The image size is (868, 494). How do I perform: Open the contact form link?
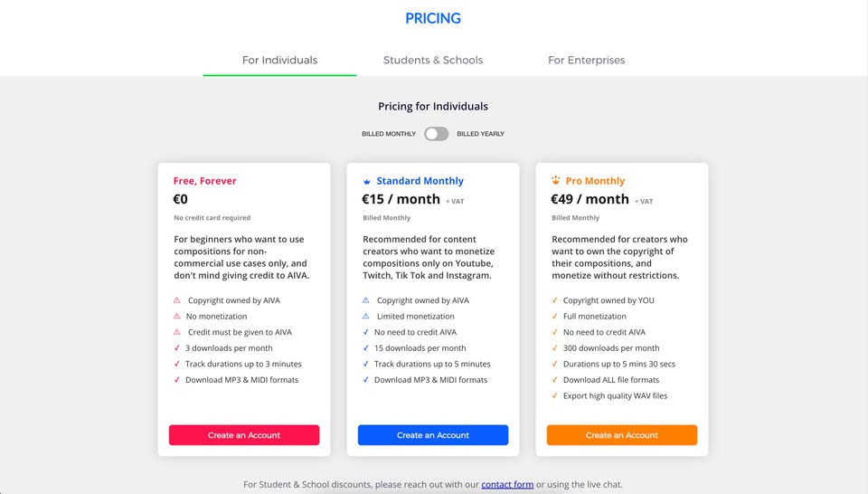tap(507, 484)
